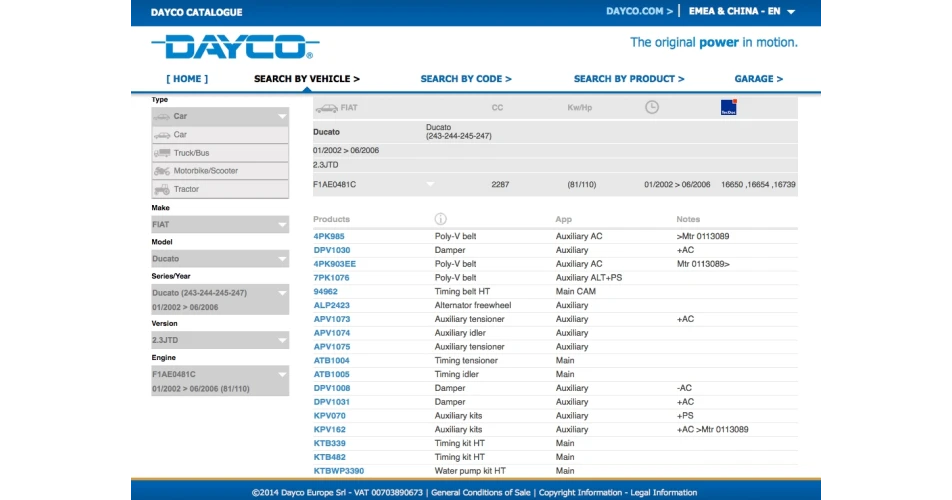Open the Version dropdown showing 2.3JTD
952x500 pixels.
[220, 340]
